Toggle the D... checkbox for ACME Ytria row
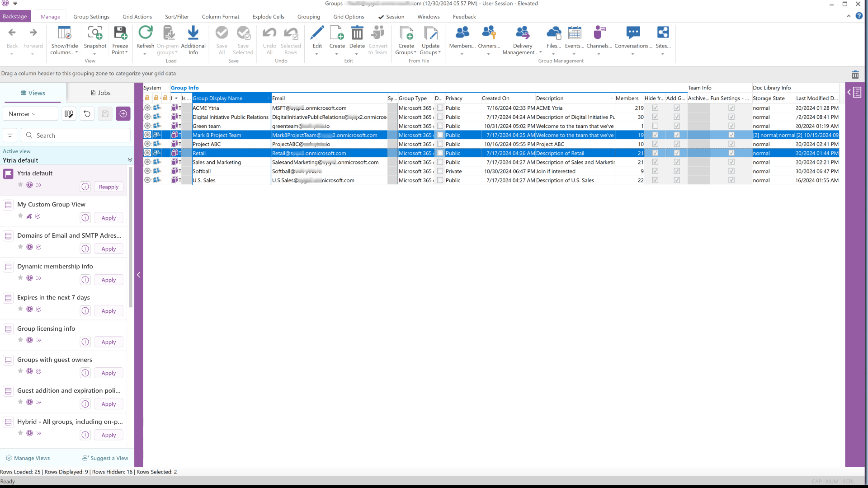This screenshot has height=488, width=868. 440,108
